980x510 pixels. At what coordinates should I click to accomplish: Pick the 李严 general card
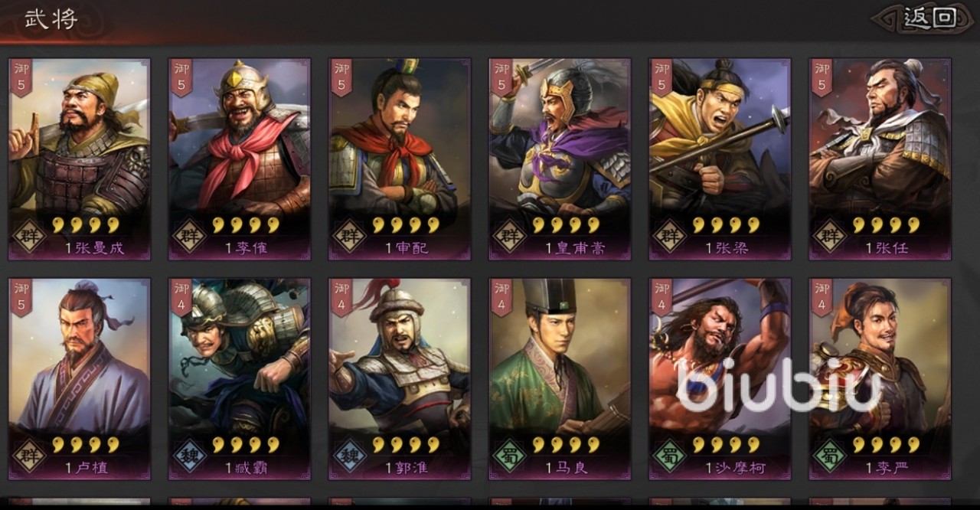pos(880,379)
